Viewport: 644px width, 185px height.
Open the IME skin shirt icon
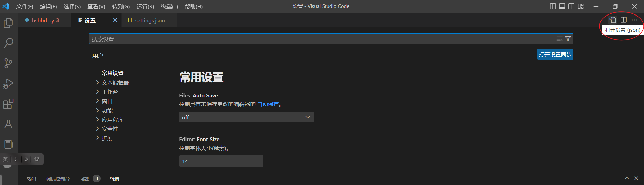37,159
